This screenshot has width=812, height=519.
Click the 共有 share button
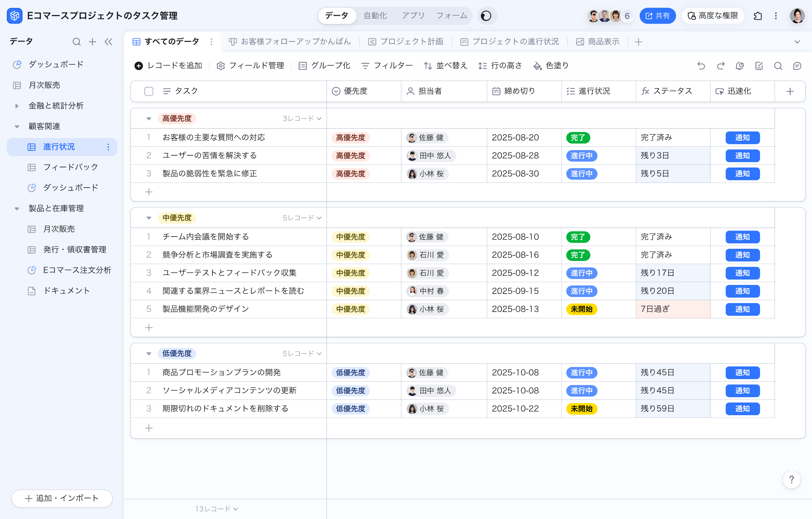click(657, 16)
